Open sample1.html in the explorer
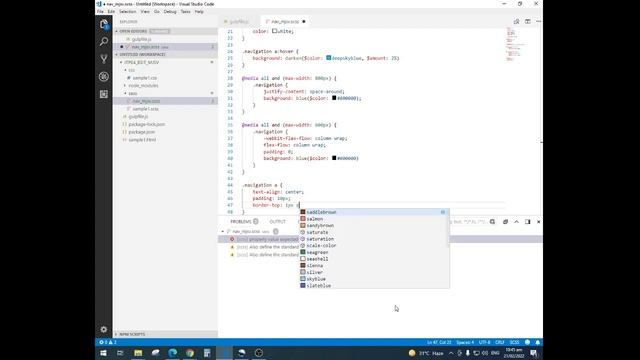The height and width of the screenshot is (360, 640). pyautogui.click(x=165, y=140)
